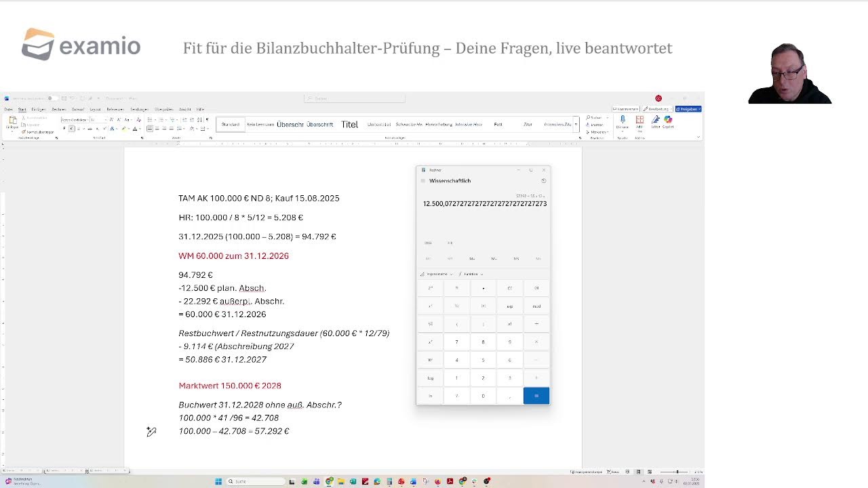
Task: Click the Windows taskbar search field
Action: [256, 481]
